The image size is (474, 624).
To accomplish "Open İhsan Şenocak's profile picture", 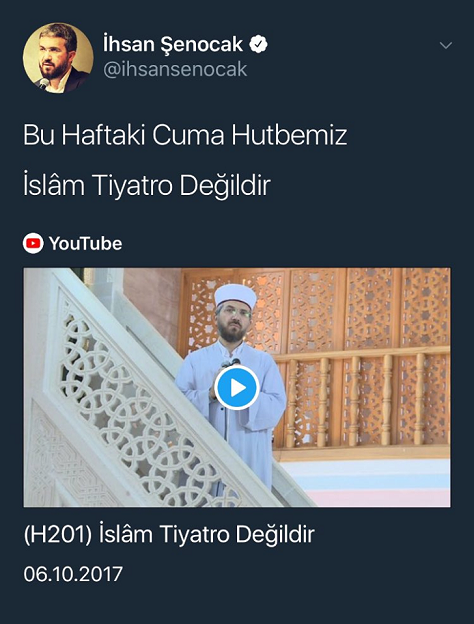I will click(x=58, y=58).
